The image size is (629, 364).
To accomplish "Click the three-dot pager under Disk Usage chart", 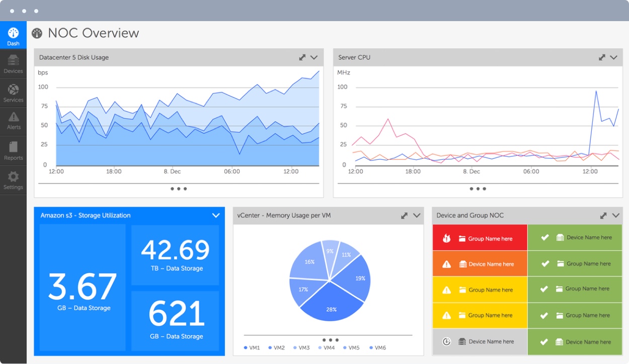I will 178,189.
